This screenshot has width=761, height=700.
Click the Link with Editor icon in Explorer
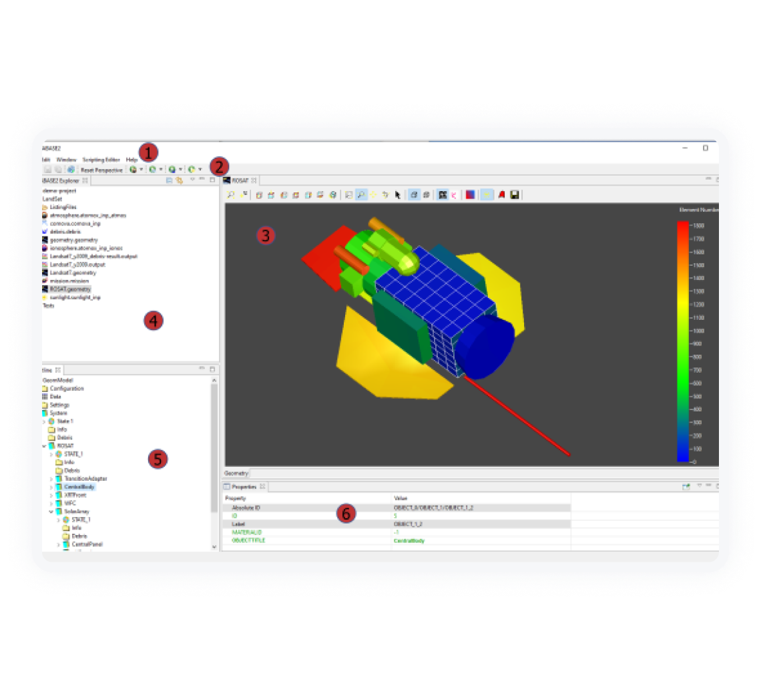click(179, 180)
